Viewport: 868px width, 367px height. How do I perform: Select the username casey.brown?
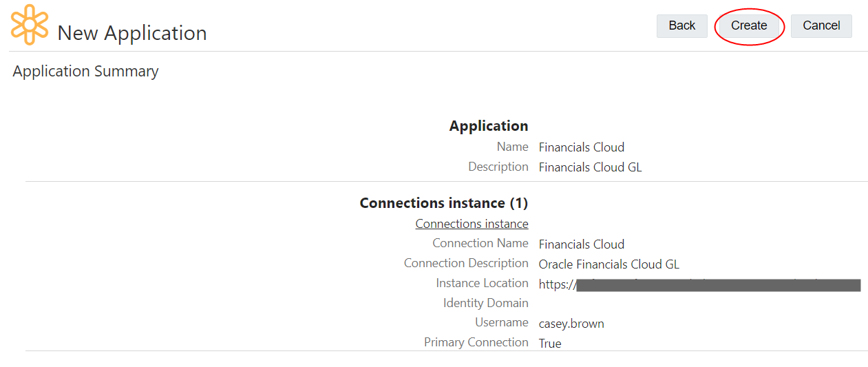coord(571,324)
